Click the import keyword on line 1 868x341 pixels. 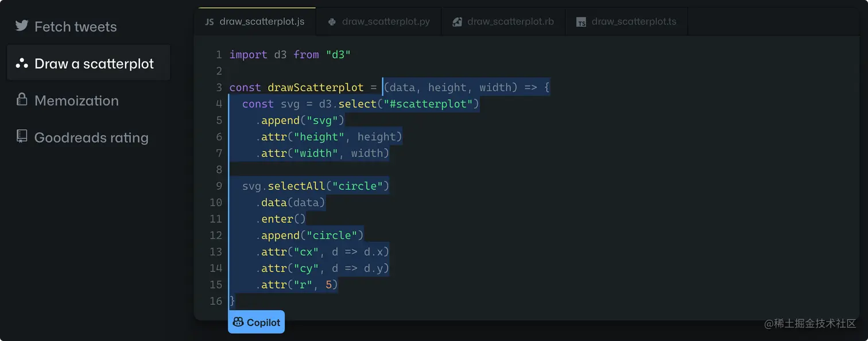point(248,55)
